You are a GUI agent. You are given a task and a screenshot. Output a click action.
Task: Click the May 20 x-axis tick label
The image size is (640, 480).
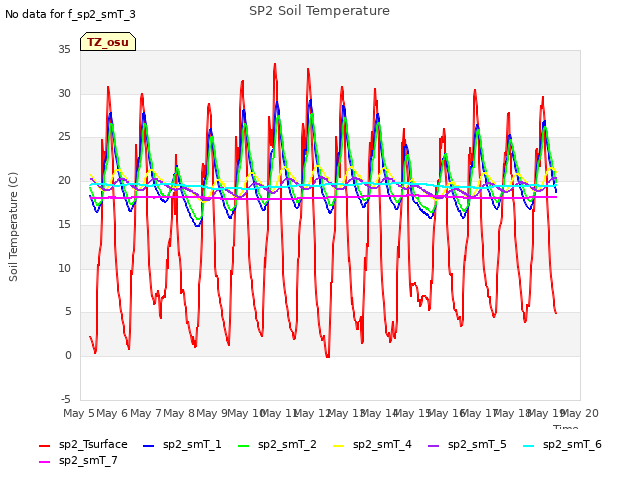click(580, 413)
